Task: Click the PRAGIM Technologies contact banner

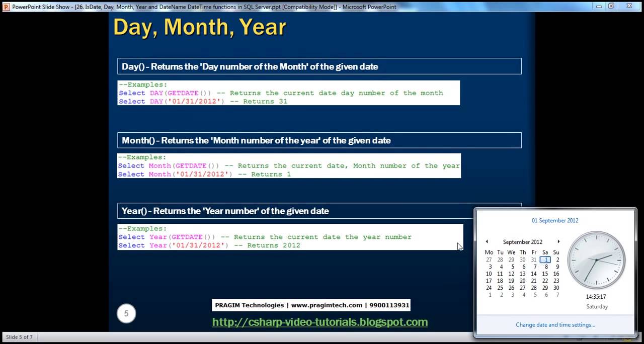Action: pyautogui.click(x=311, y=305)
